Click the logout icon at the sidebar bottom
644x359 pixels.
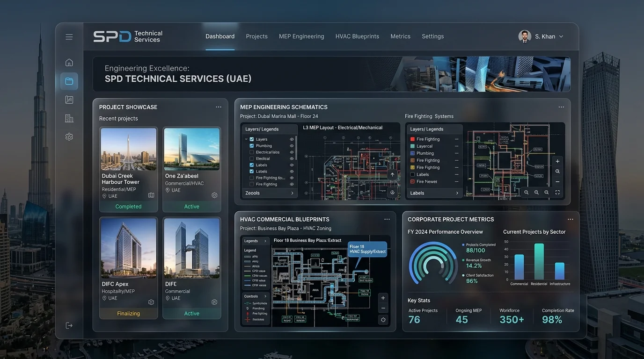point(69,325)
